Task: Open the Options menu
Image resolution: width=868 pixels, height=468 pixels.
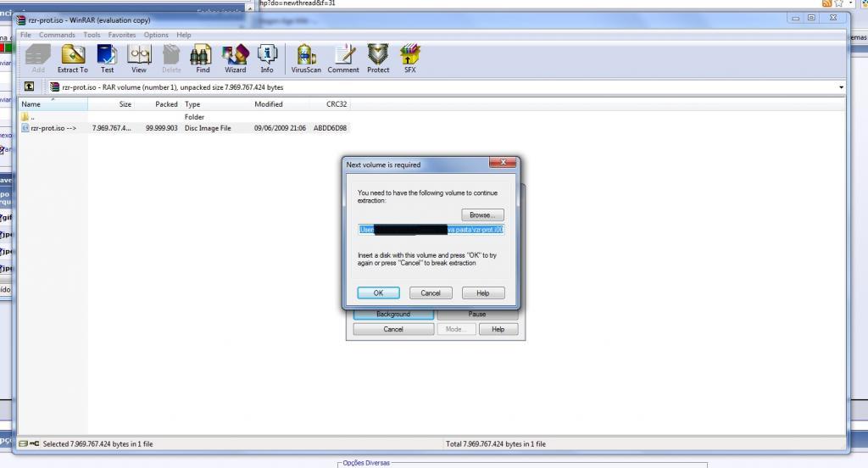Action: tap(156, 35)
